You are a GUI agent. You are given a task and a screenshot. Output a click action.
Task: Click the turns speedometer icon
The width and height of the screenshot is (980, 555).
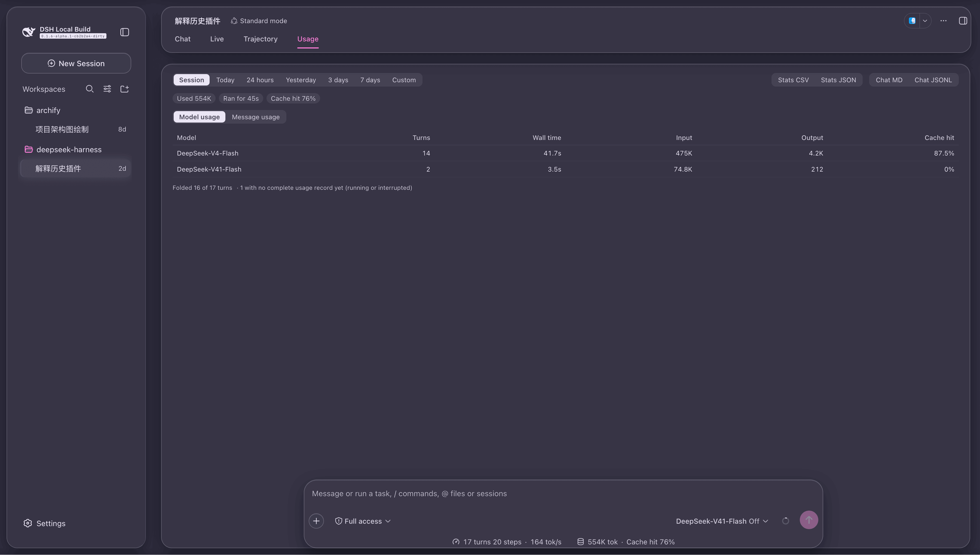(456, 542)
